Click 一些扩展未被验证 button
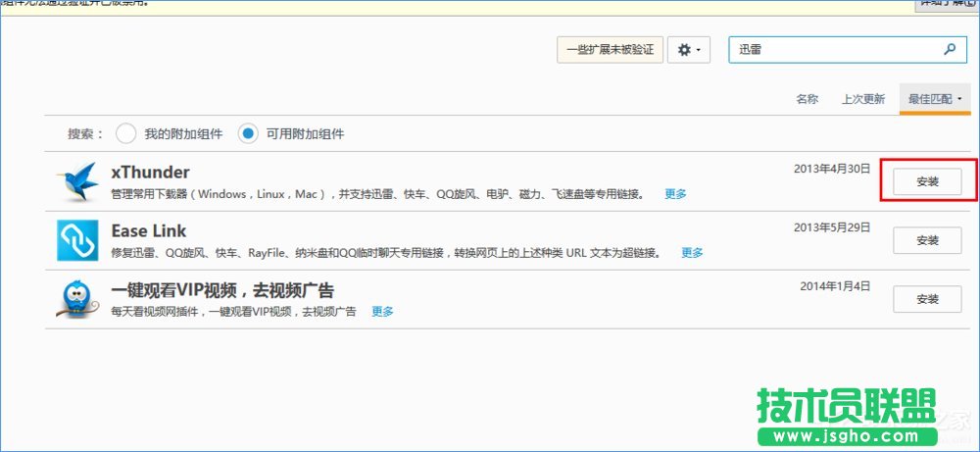 coord(610,49)
